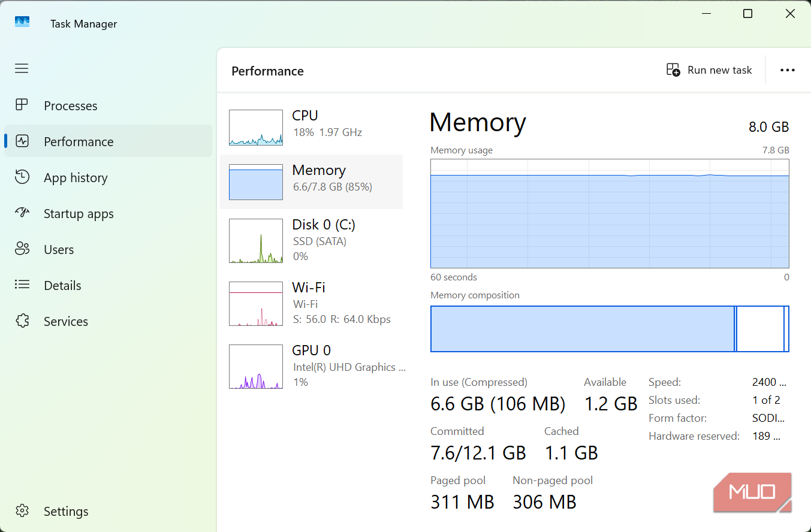The image size is (811, 532).
Task: Select the Wi-Fi graph thumbnail
Action: point(256,304)
